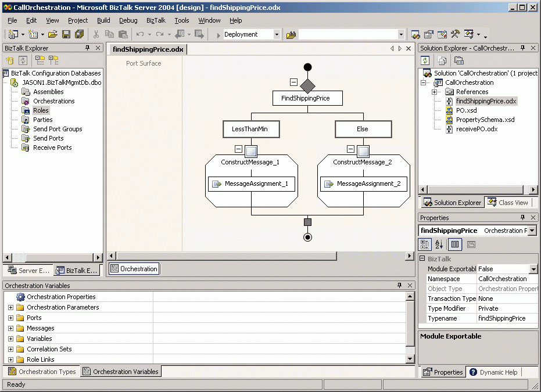Select the Else branch box
The width and height of the screenshot is (541, 392).
click(363, 129)
